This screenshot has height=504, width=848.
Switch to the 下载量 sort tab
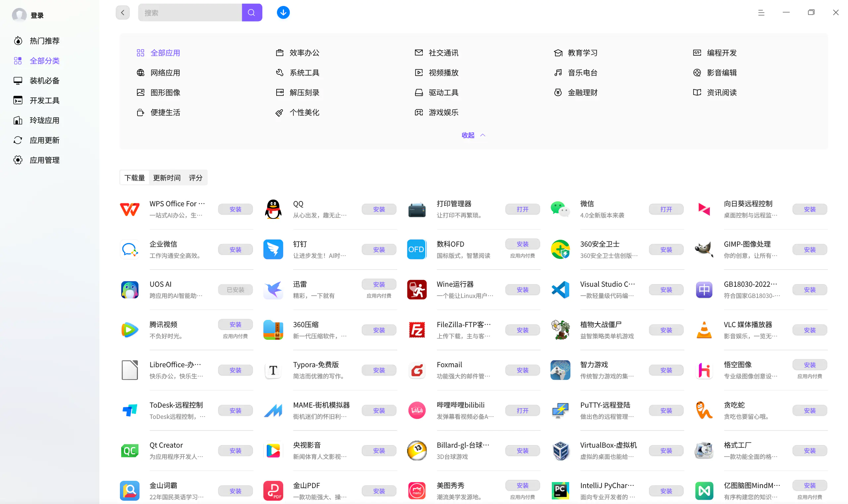[x=134, y=177]
